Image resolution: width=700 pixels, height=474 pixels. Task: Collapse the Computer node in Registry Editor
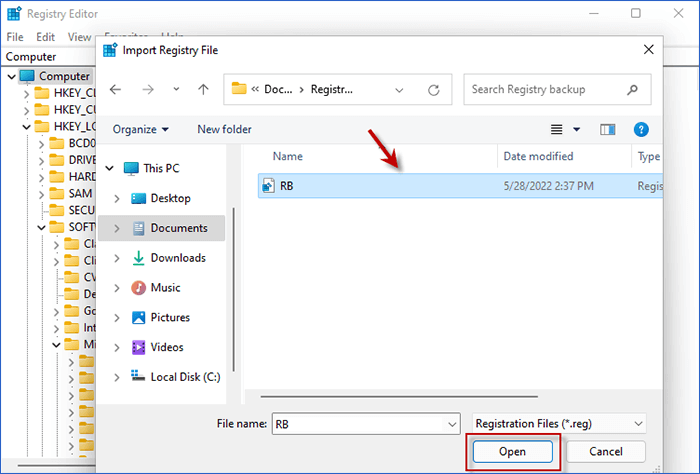[11, 77]
